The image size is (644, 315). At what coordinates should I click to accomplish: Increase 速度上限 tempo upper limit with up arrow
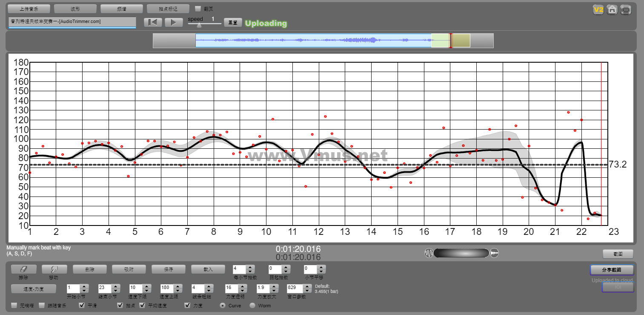point(178,286)
